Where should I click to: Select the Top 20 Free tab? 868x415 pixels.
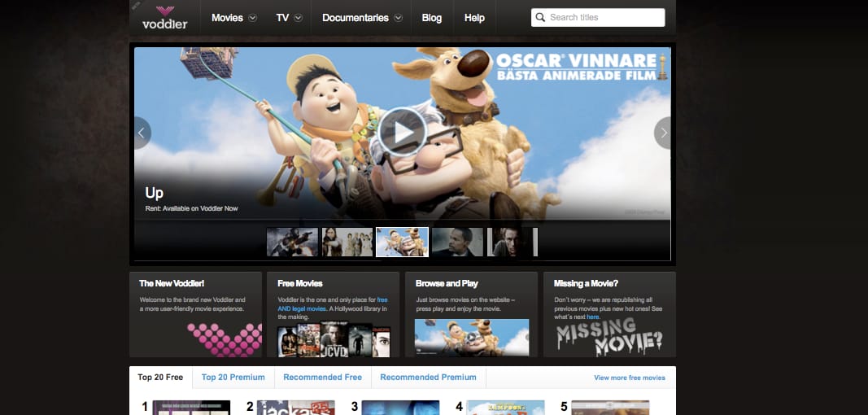click(160, 378)
